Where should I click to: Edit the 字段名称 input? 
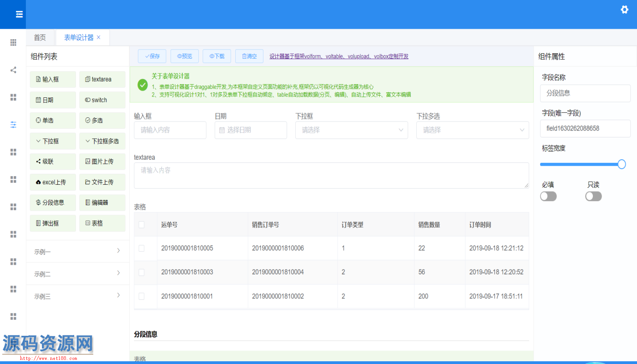[585, 93]
